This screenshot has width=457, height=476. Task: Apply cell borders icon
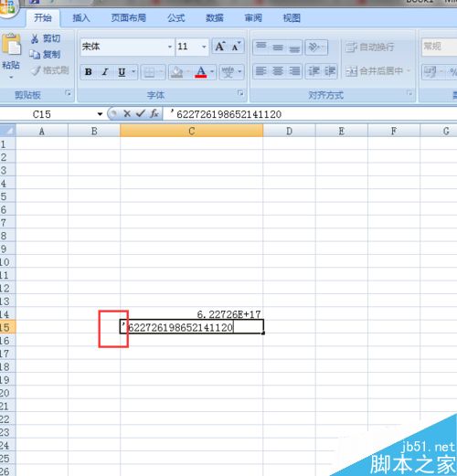point(149,72)
